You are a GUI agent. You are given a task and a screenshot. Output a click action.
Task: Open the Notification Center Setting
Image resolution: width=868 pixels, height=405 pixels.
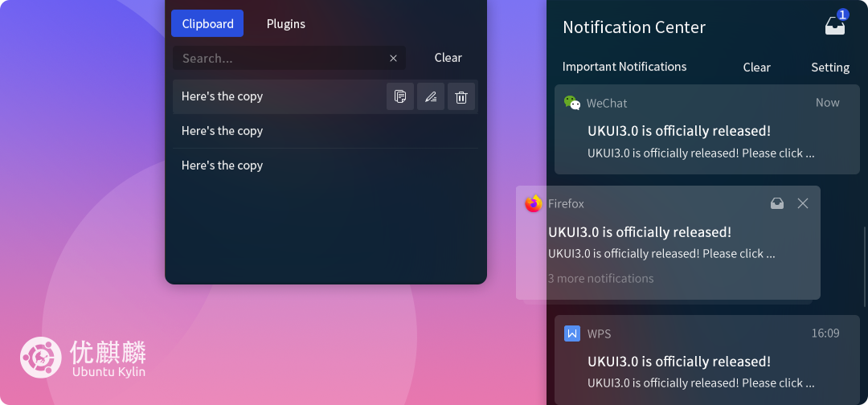point(829,67)
